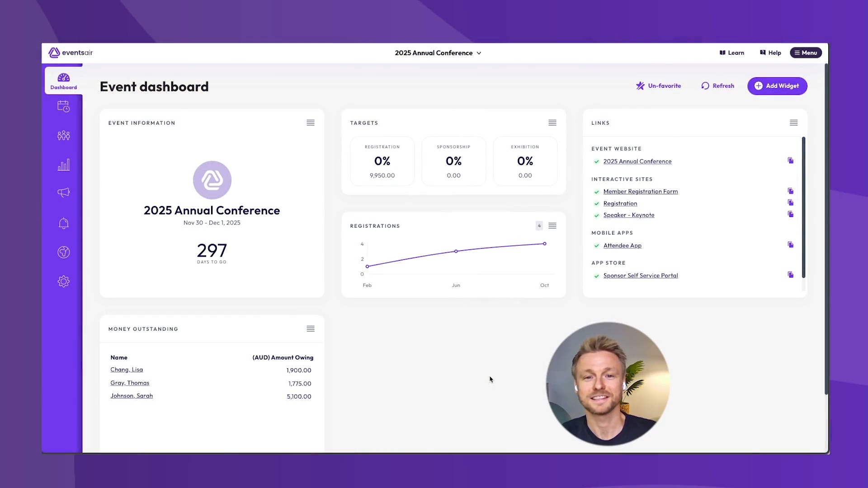This screenshot has width=868, height=488.
Task: Open Registrations widget menu icon
Action: click(552, 225)
